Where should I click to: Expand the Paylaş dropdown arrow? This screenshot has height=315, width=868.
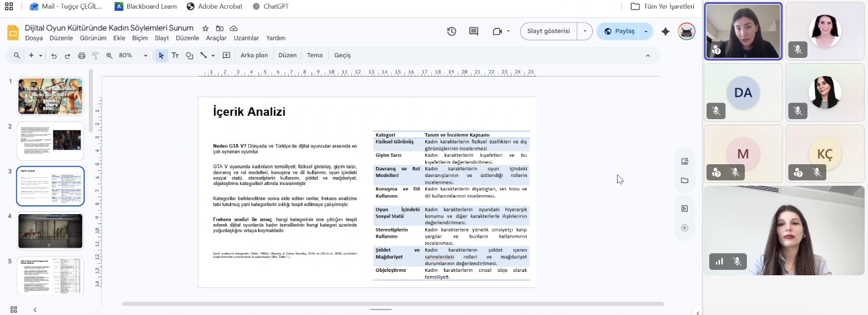[647, 31]
